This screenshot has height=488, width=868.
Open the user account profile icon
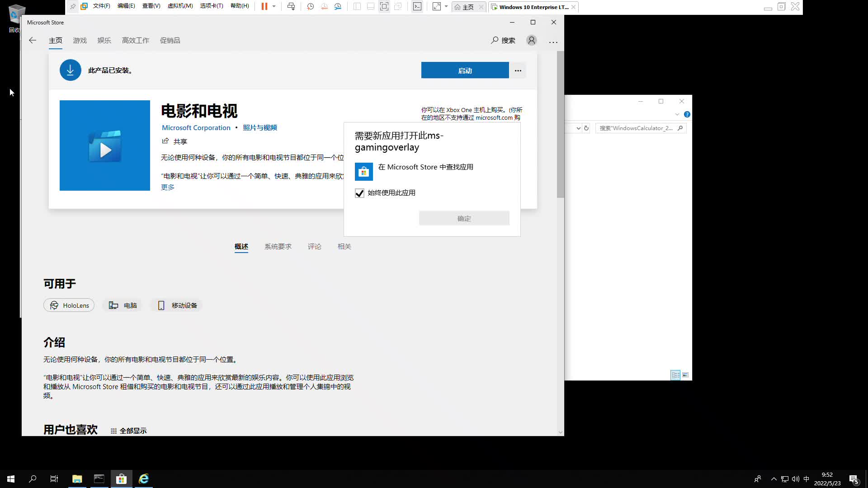[532, 40]
